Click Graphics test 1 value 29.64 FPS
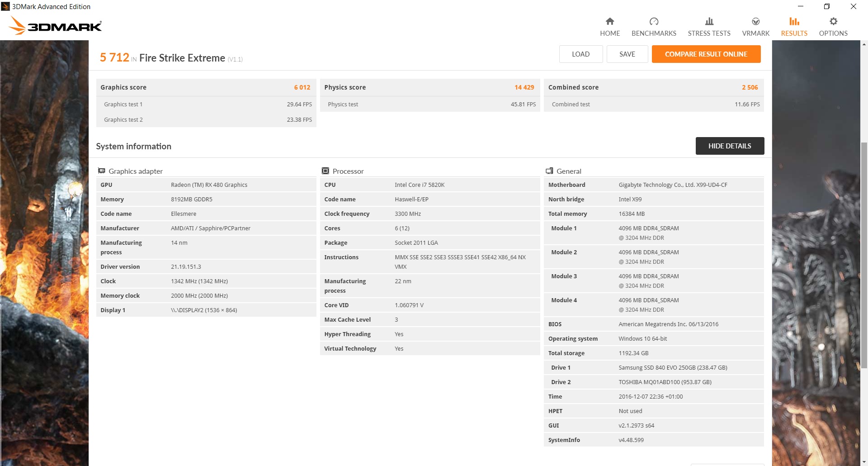Screen dimensions: 868x466 click(x=299, y=104)
